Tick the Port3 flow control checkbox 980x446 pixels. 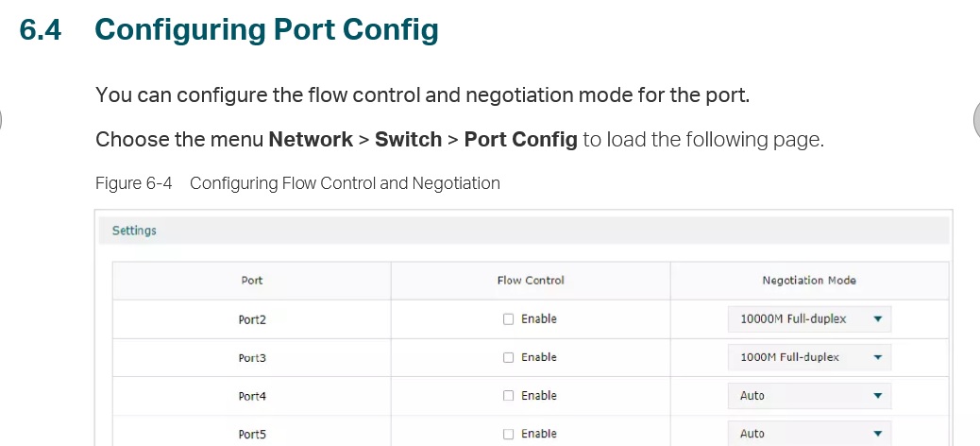508,358
